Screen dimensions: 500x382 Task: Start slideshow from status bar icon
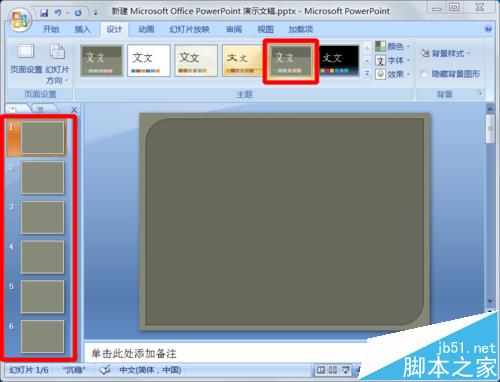(346, 370)
